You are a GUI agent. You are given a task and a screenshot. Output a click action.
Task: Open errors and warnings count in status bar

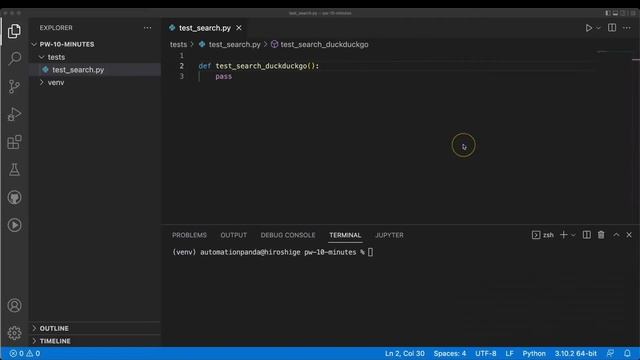24,353
